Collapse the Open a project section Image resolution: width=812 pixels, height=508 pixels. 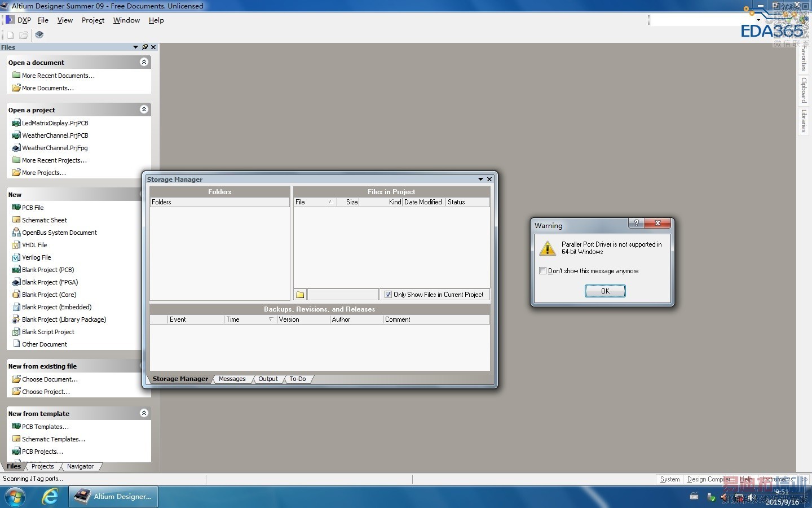click(144, 110)
